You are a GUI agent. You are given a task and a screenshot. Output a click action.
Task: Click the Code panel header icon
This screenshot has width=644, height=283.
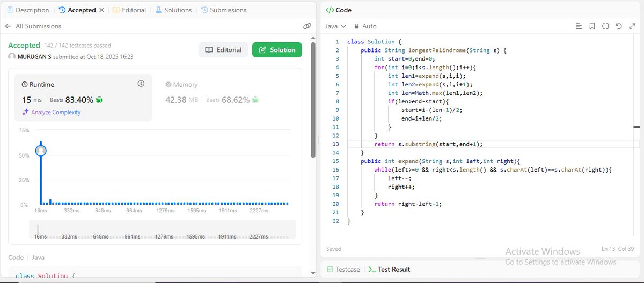click(x=330, y=10)
